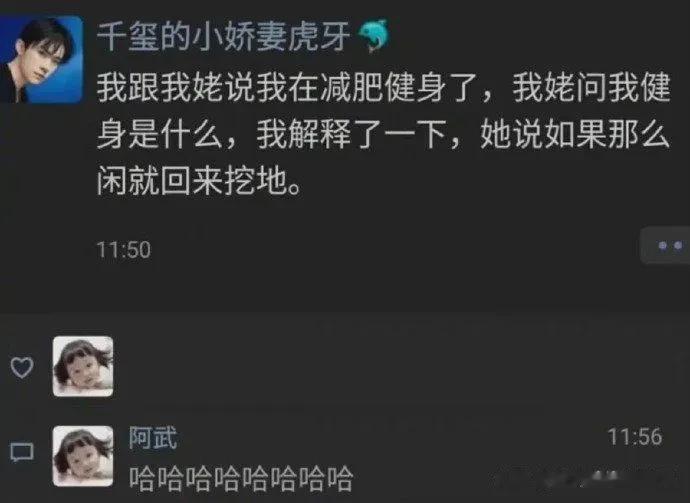Click the comment timestamp 11:56
690x503 pixels.
point(635,437)
